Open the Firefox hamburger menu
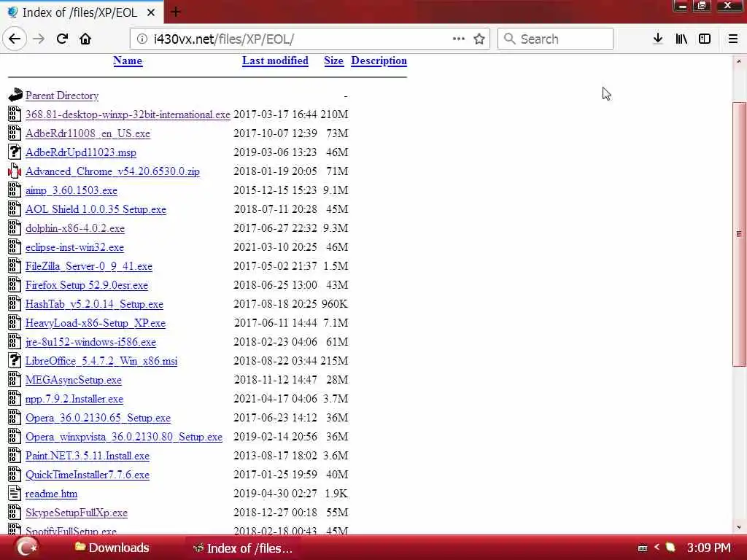The height and width of the screenshot is (560, 747). [733, 39]
